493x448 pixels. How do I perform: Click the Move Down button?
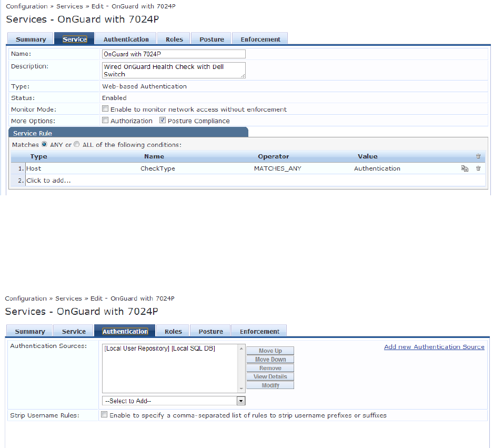(270, 359)
